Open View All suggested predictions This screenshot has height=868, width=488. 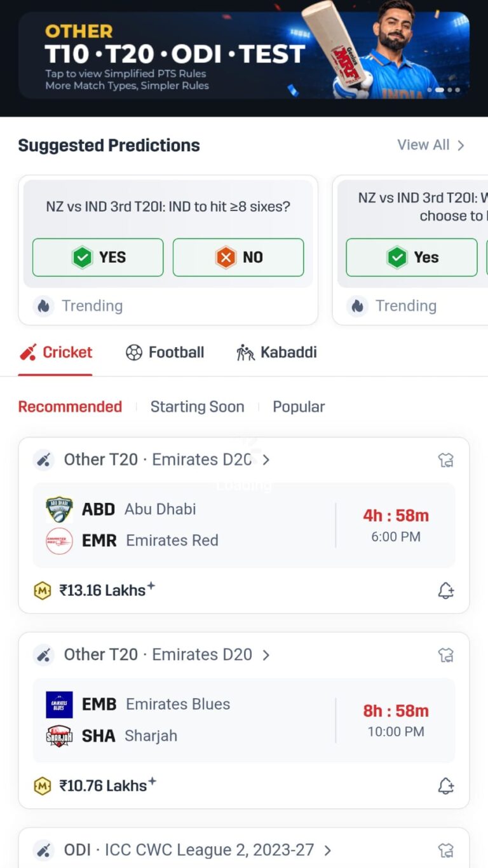tap(431, 145)
